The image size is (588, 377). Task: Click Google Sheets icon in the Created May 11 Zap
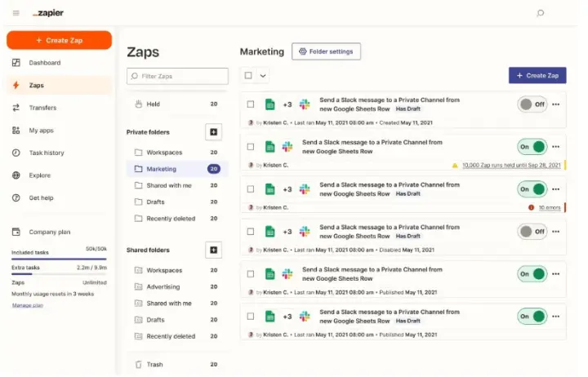[269, 104]
